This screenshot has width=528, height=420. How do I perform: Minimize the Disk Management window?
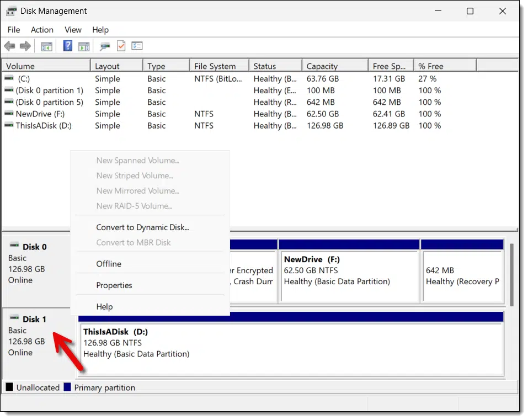pos(438,11)
